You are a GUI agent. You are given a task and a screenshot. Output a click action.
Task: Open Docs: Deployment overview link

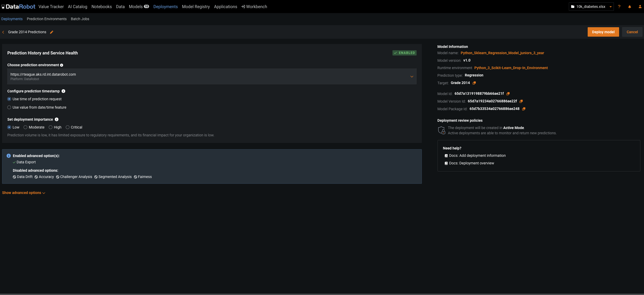coord(471,163)
